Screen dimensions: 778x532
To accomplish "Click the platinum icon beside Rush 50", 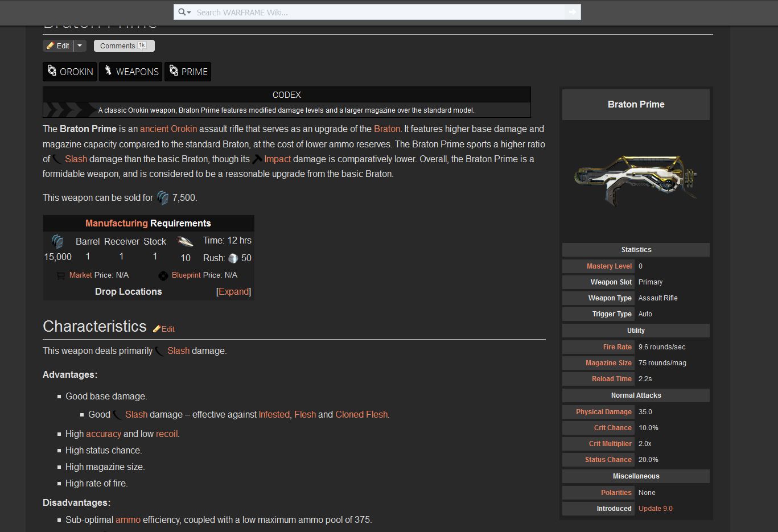I will tap(233, 258).
